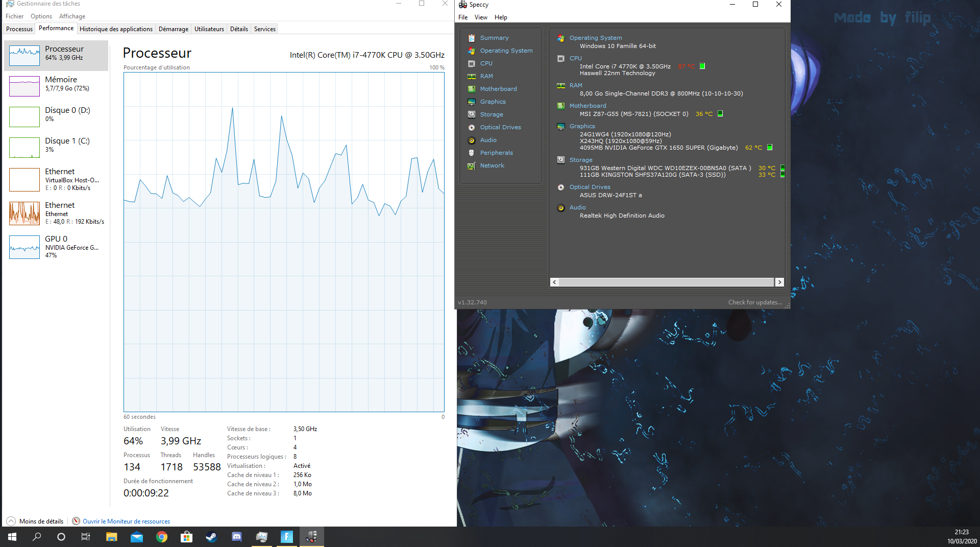Open the Help menu in Speccy
980x547 pixels.
501,17
